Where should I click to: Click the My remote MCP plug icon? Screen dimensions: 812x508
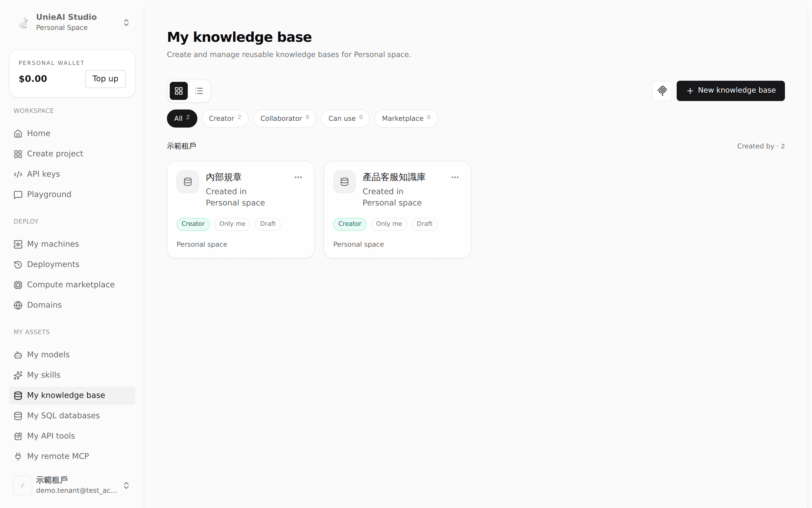tap(18, 456)
